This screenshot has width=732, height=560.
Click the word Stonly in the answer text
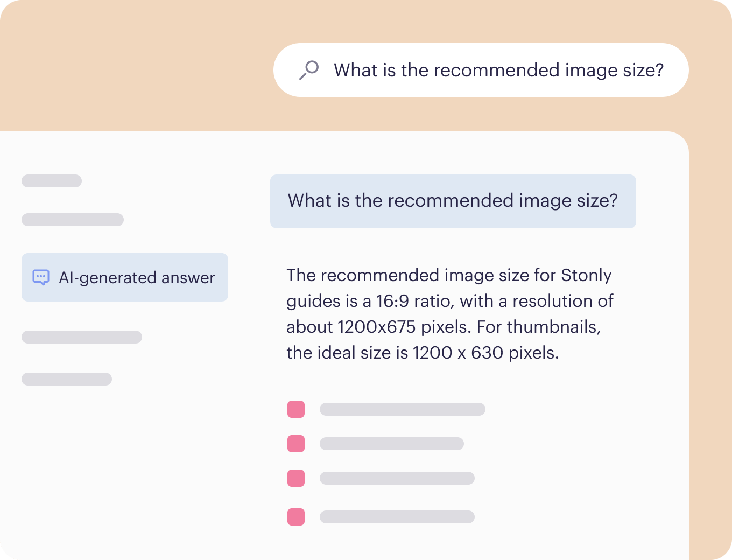click(x=586, y=275)
